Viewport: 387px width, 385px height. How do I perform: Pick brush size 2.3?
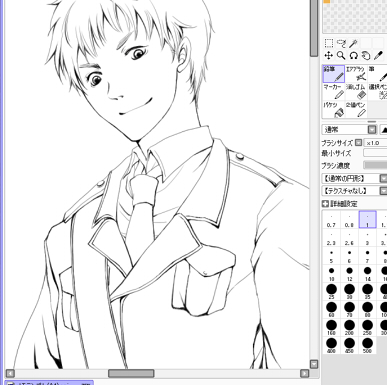[331, 238]
